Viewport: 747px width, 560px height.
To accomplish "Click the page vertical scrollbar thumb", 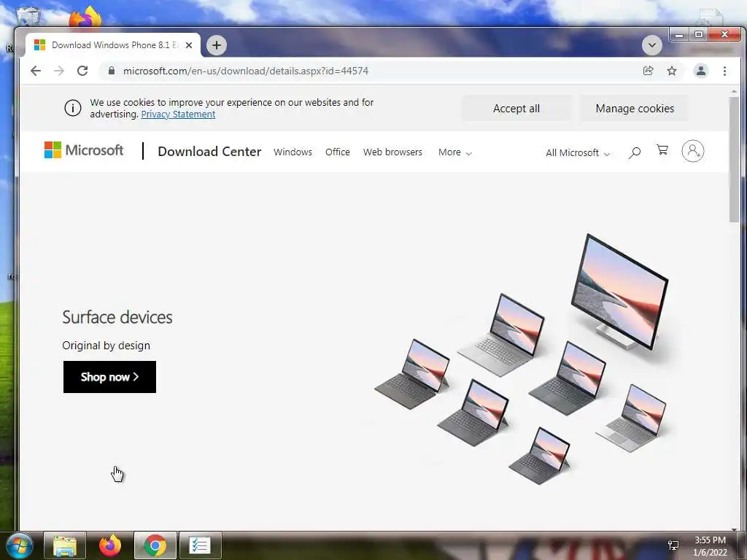I will [734, 160].
